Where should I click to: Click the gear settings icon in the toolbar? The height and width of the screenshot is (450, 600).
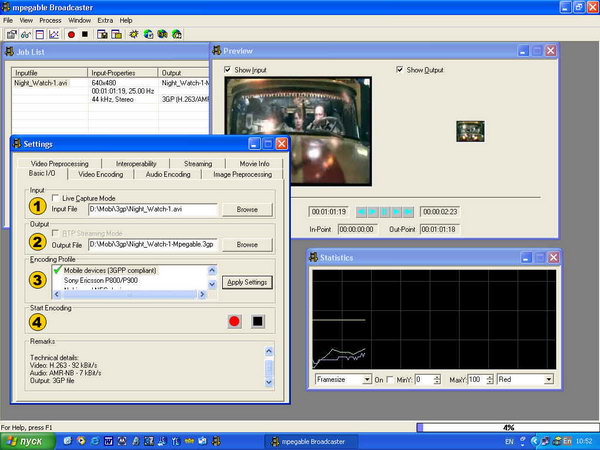(134, 34)
